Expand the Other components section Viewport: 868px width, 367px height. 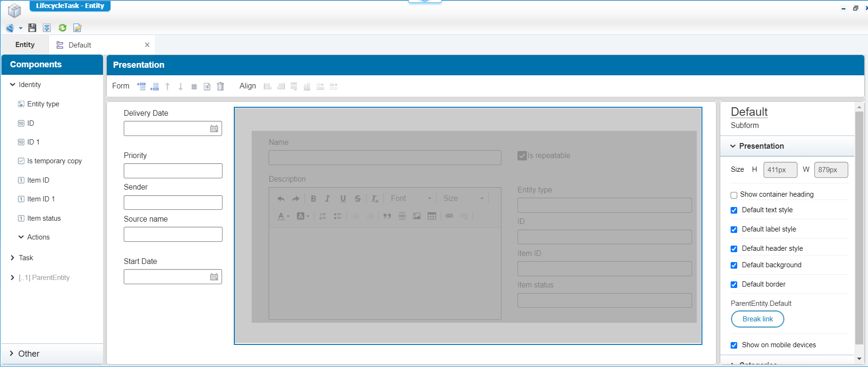click(x=12, y=354)
